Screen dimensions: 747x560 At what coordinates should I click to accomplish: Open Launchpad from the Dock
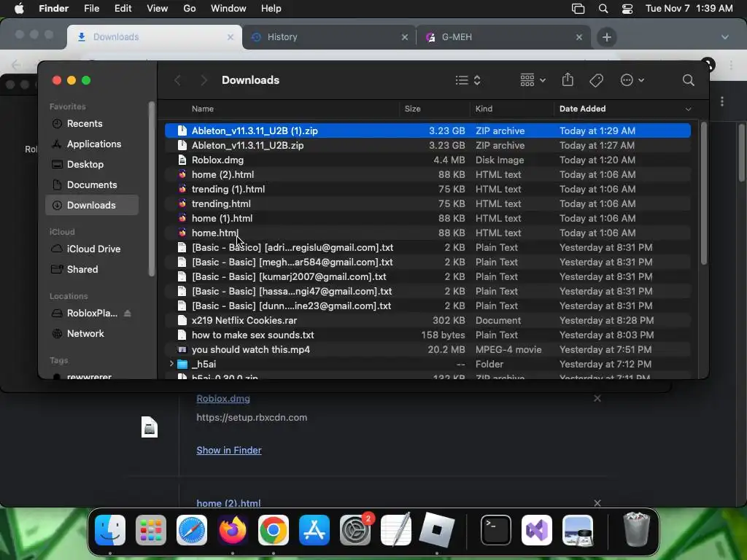click(x=151, y=530)
